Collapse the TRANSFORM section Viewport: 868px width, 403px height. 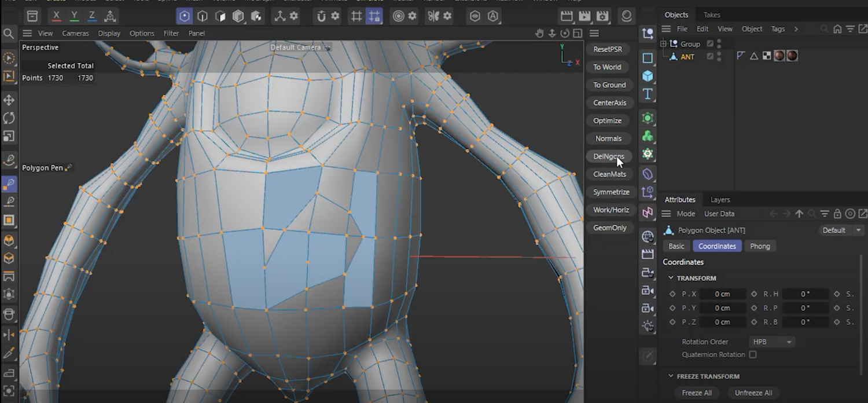click(x=671, y=279)
